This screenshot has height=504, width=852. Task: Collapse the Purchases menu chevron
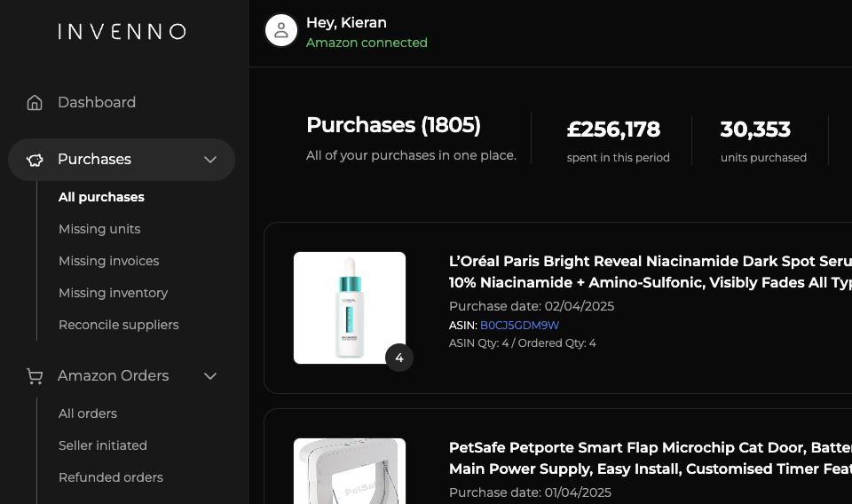pos(210,160)
